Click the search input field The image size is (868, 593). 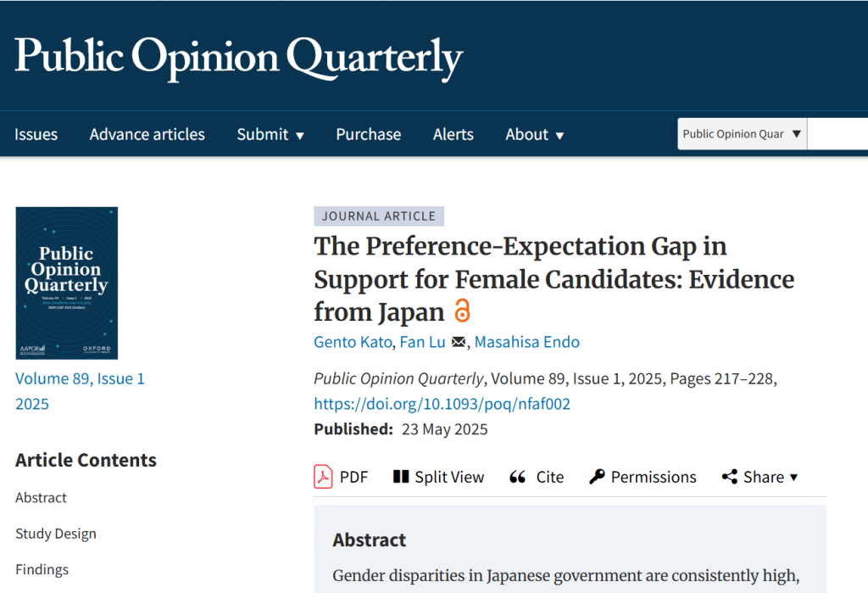(837, 134)
